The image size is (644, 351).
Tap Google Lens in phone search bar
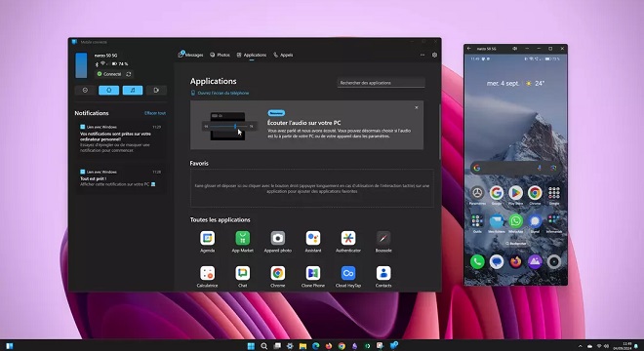(x=553, y=168)
